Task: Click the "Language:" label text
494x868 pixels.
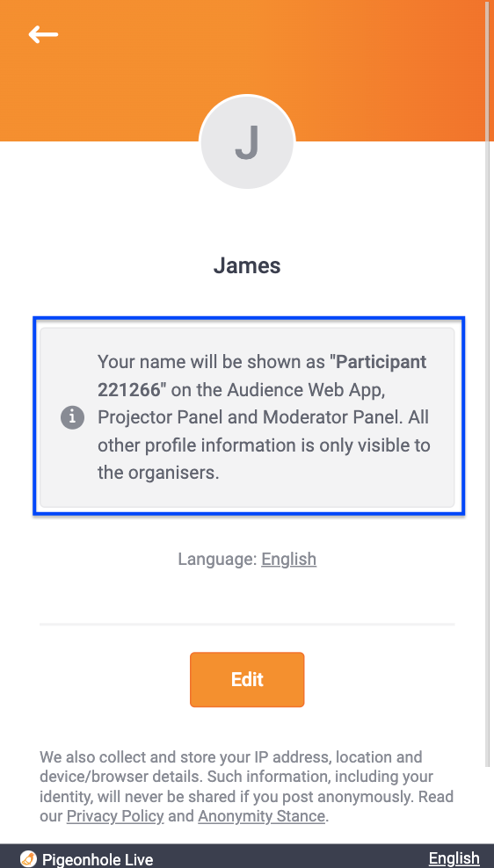Action: click(x=218, y=559)
